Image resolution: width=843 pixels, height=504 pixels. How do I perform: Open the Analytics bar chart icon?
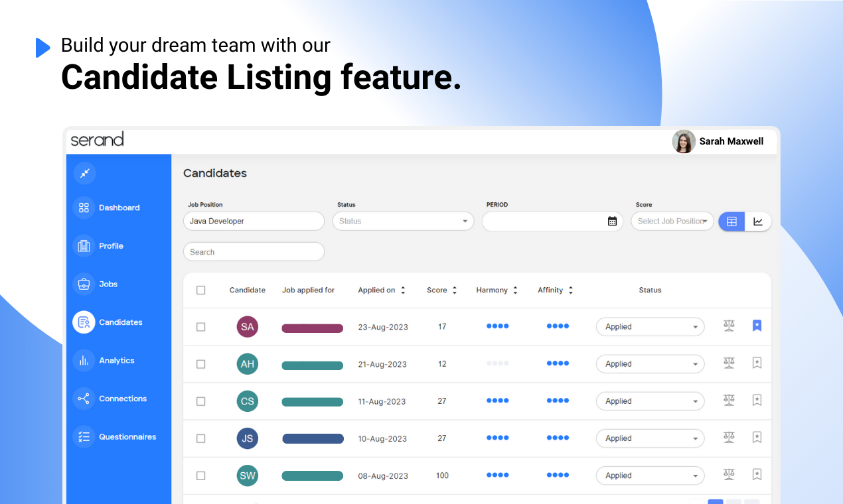coord(84,361)
